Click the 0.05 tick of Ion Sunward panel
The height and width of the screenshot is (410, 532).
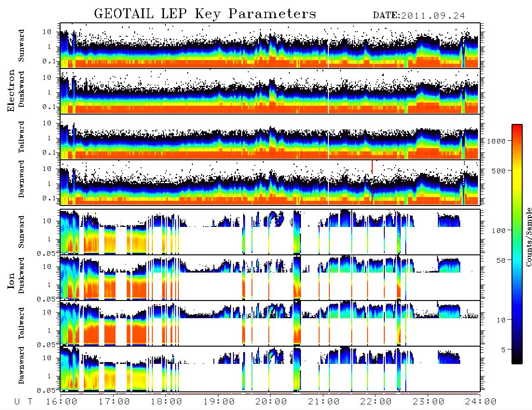tap(46, 253)
